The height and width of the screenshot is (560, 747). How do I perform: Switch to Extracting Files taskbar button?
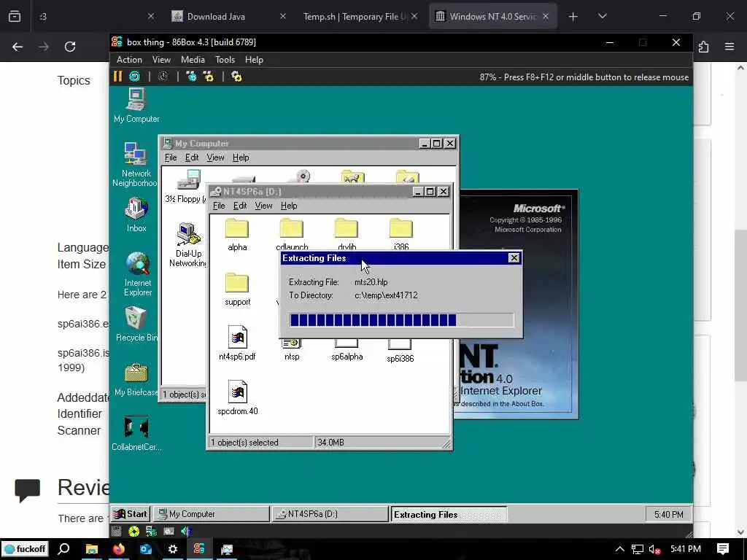449,514
